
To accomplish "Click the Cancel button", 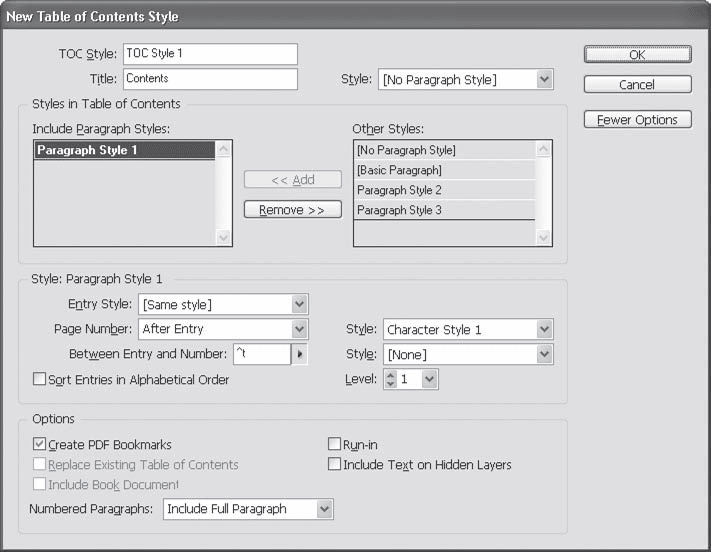I will click(637, 85).
